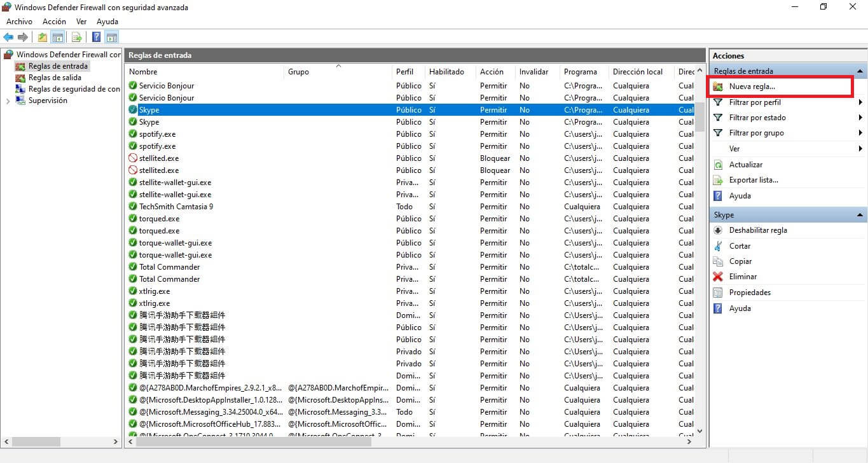Viewport: 868px width, 463px height.
Task: Open Propiedades of the Skype rule
Action: (750, 293)
